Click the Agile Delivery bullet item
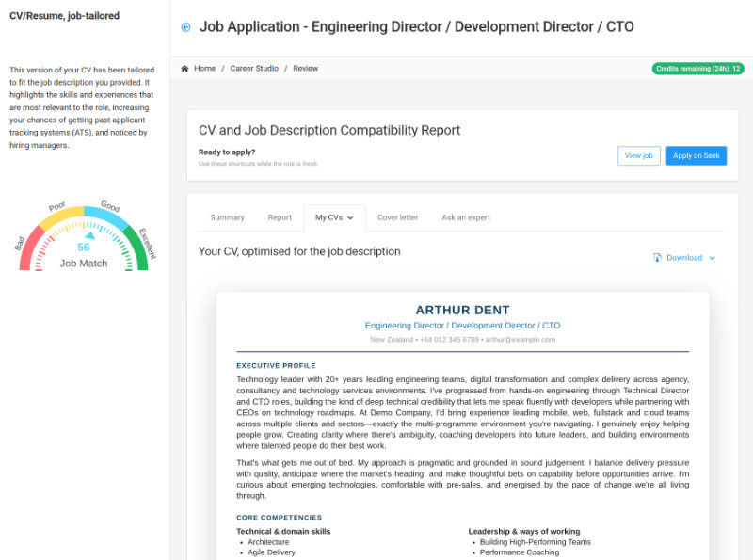This screenshot has width=753, height=560. click(x=271, y=552)
